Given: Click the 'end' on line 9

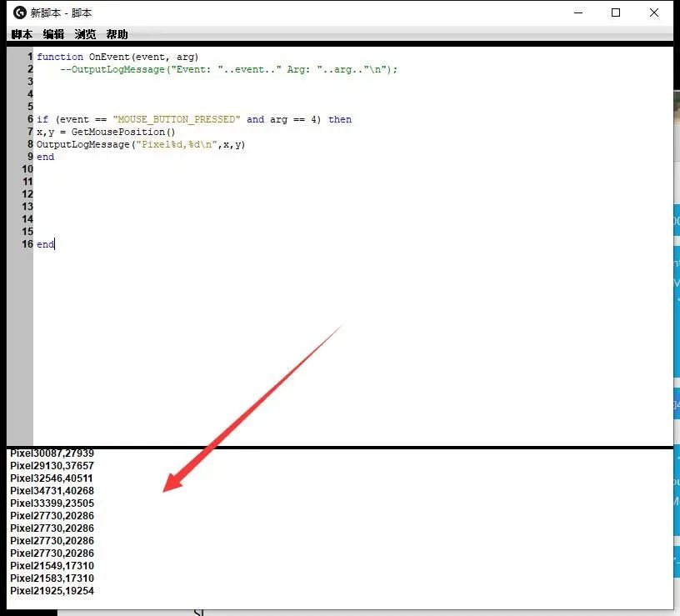Looking at the screenshot, I should coord(46,157).
